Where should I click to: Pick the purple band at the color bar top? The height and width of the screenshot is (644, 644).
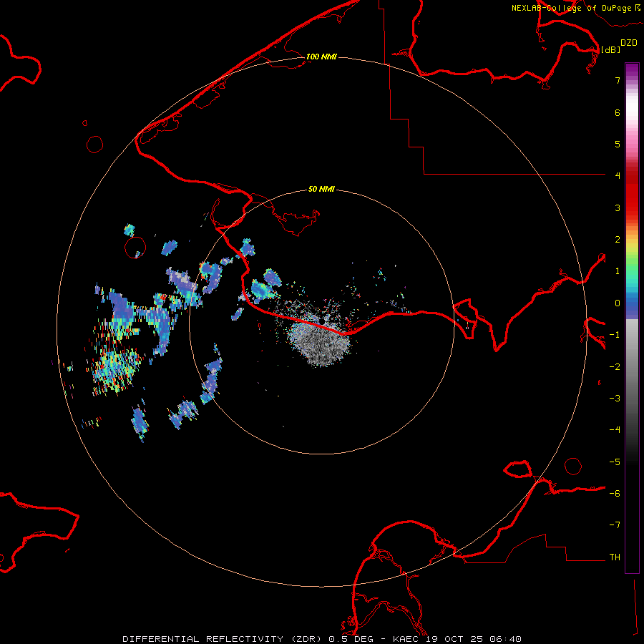(x=632, y=70)
